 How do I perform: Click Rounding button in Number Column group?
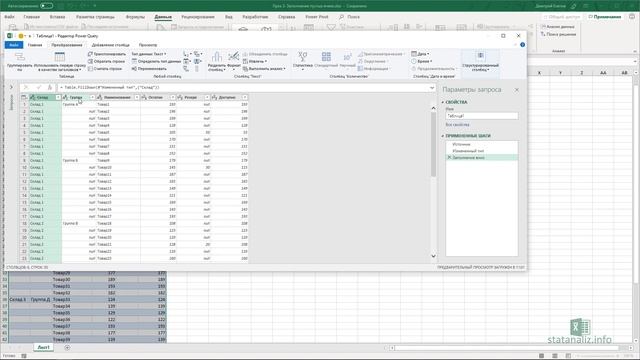[373, 61]
